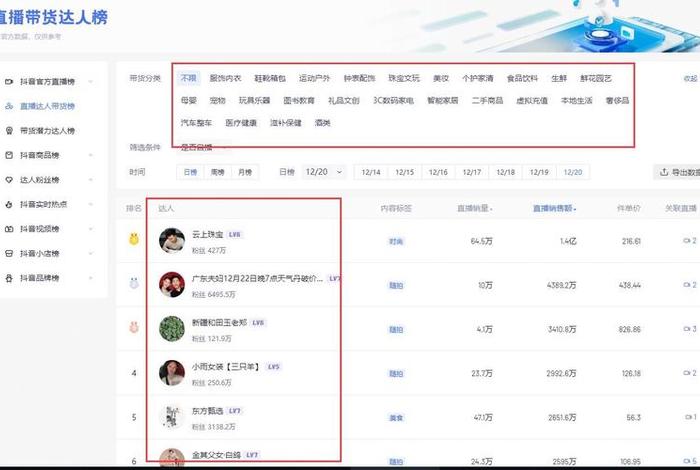This screenshot has width=700, height=470.
Task: Click the 抖音小店榜 shop icon
Action: coord(9,254)
